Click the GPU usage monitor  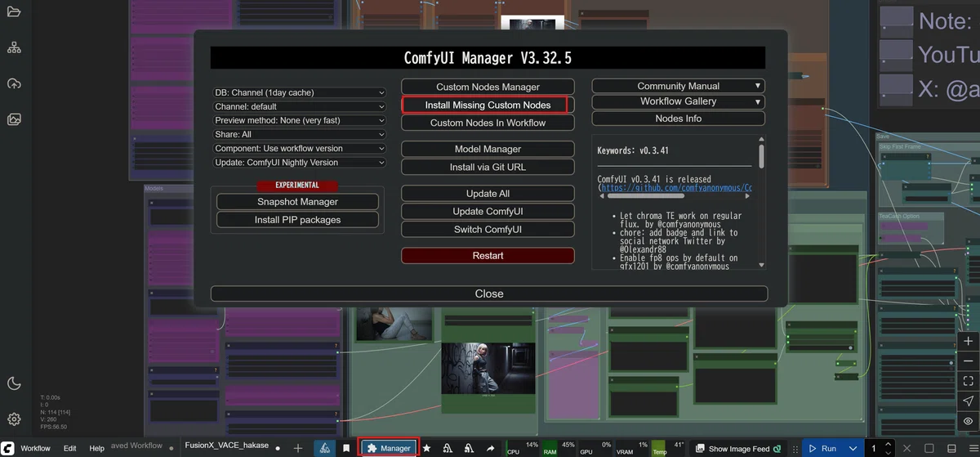click(x=595, y=448)
